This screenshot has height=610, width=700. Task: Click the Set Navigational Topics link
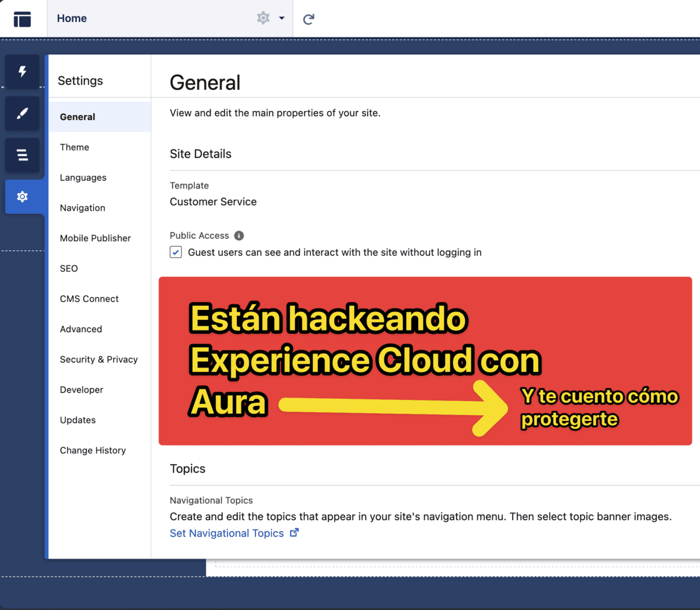[227, 533]
